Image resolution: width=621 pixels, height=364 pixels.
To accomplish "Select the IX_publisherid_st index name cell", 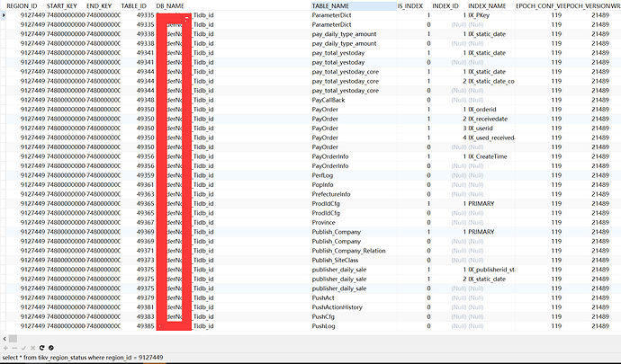I will click(491, 270).
